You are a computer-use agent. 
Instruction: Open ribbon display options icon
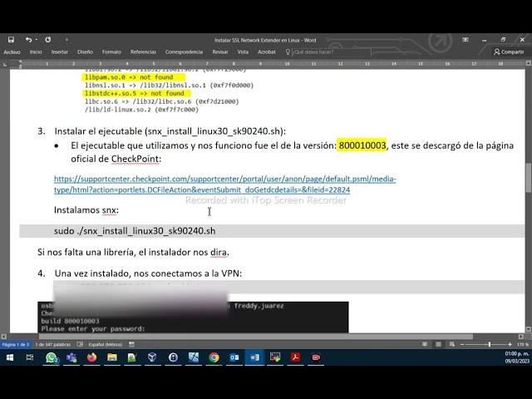tap(465, 40)
